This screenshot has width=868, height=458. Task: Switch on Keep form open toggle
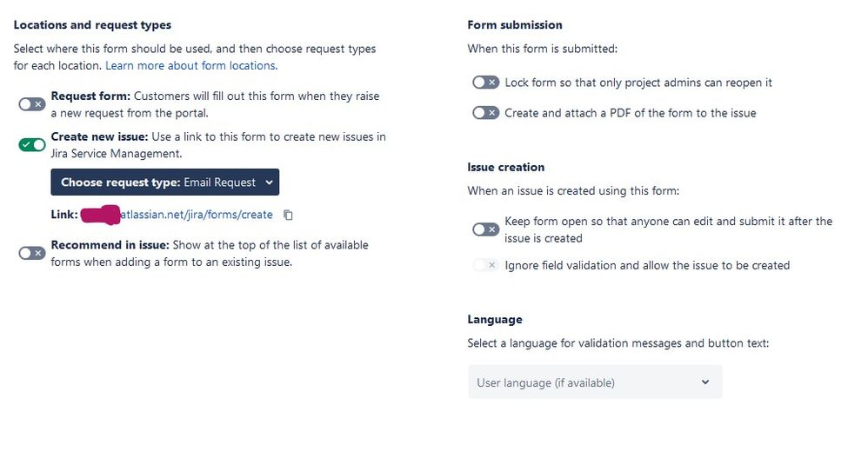point(485,229)
